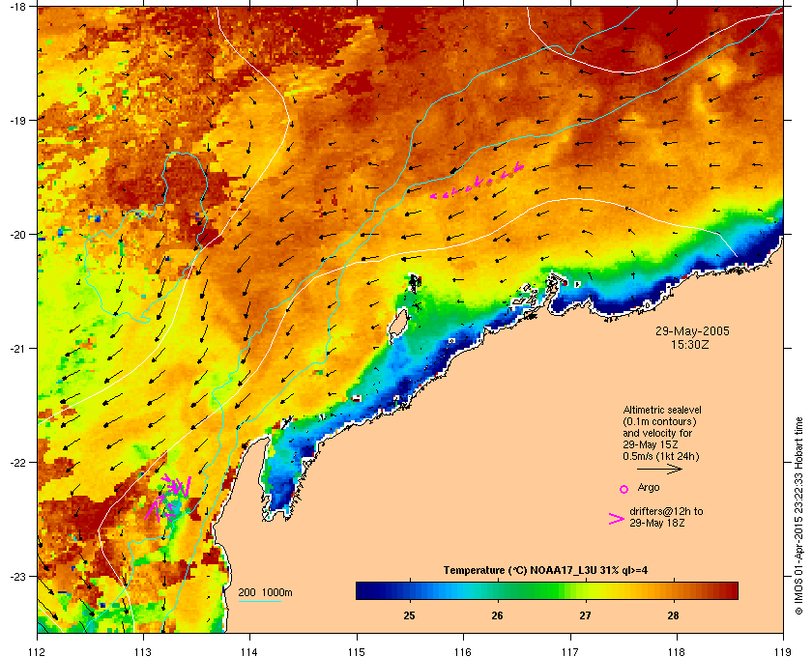Click longitude axis label 116
The image size is (812, 657).
(463, 652)
